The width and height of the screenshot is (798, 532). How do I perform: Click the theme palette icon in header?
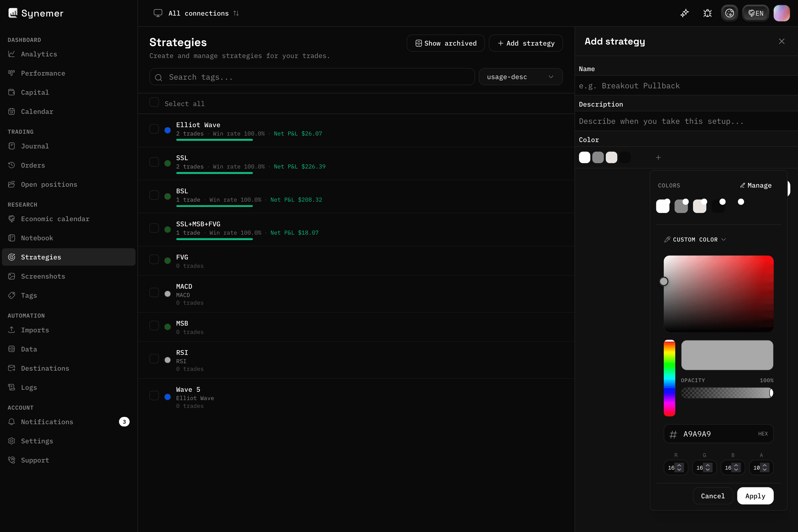[x=729, y=13]
